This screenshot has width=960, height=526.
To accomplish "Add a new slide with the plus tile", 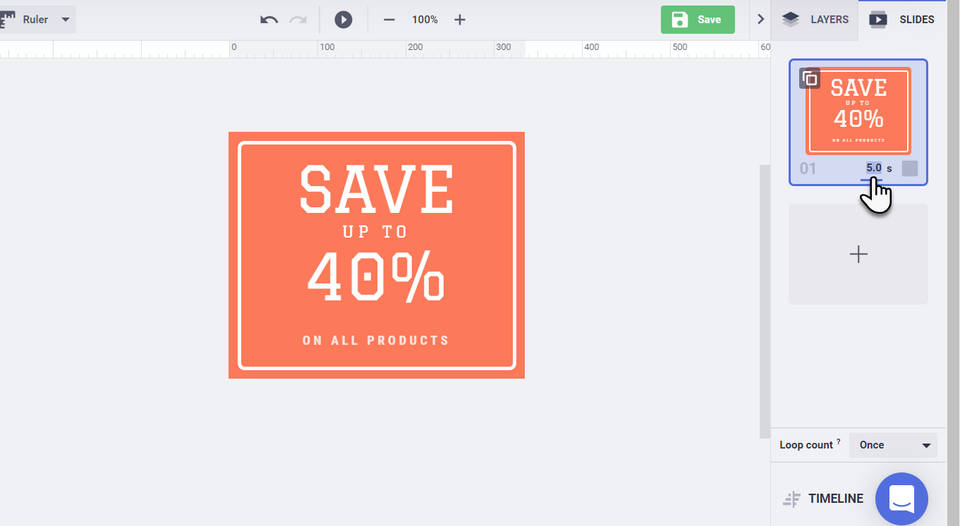I will pos(858,254).
